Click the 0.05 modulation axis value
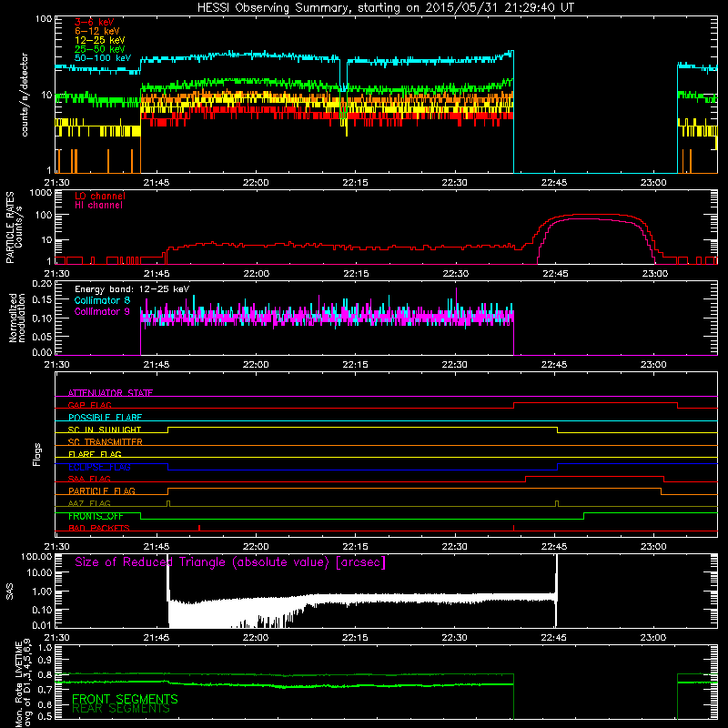The width and height of the screenshot is (728, 728). [42, 336]
